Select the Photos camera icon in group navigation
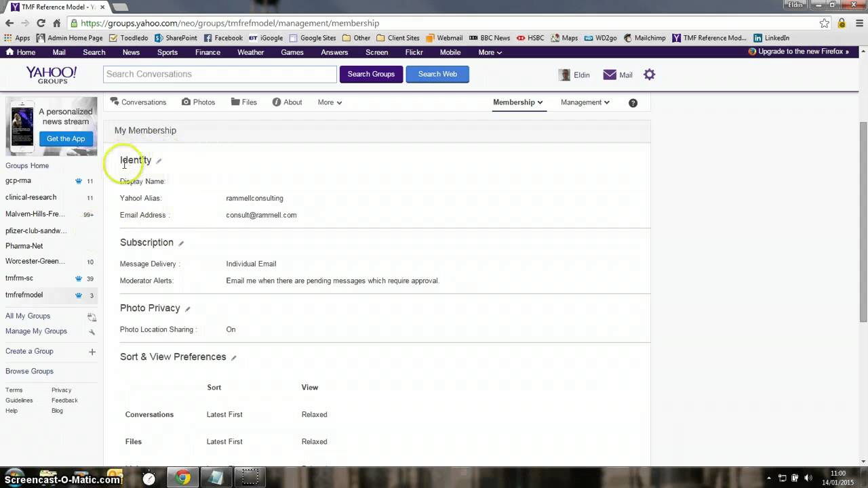868x488 pixels. tap(186, 102)
